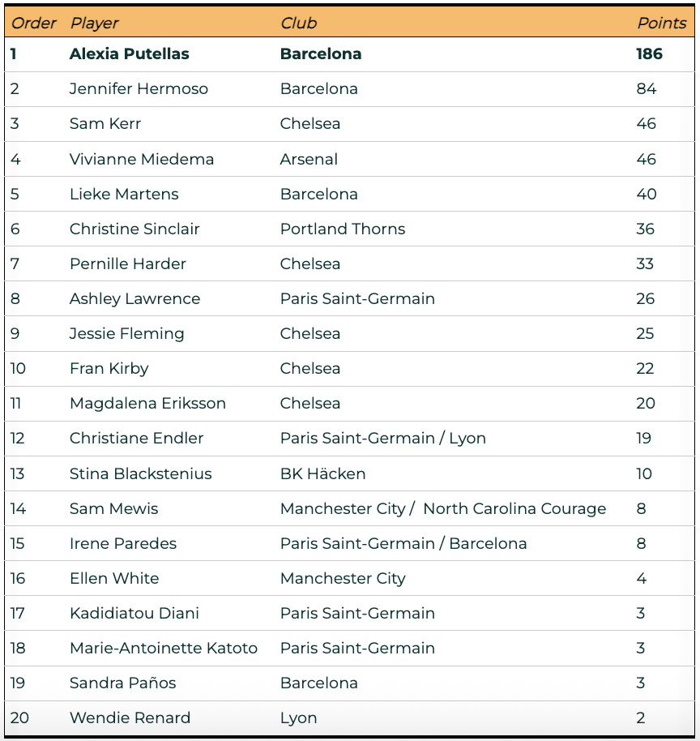
Task: Click the Order column header
Action: coord(33,24)
